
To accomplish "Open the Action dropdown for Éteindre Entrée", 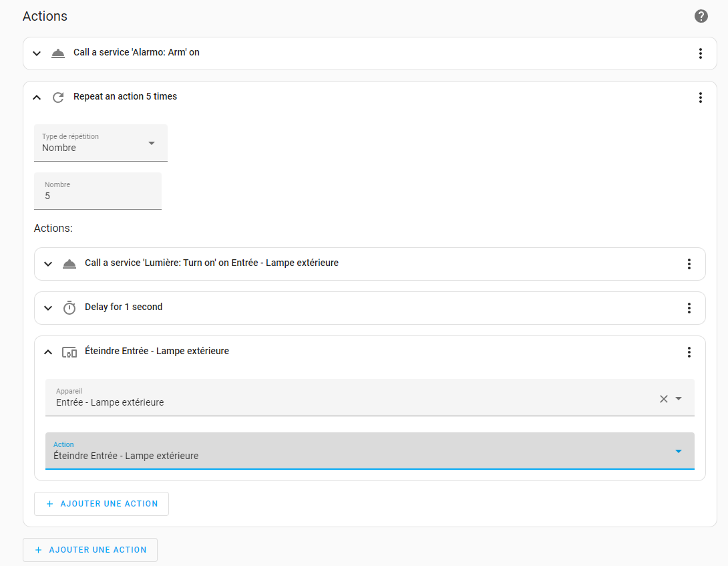I will (x=369, y=451).
